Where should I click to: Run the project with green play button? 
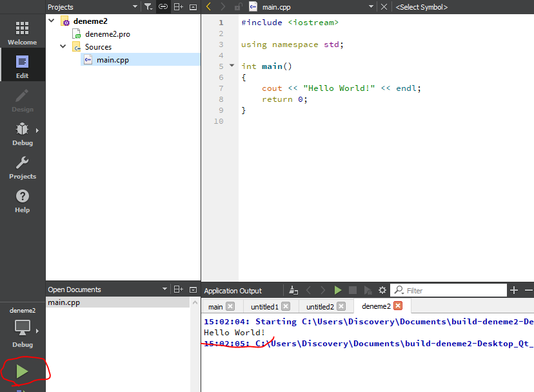(x=22, y=371)
